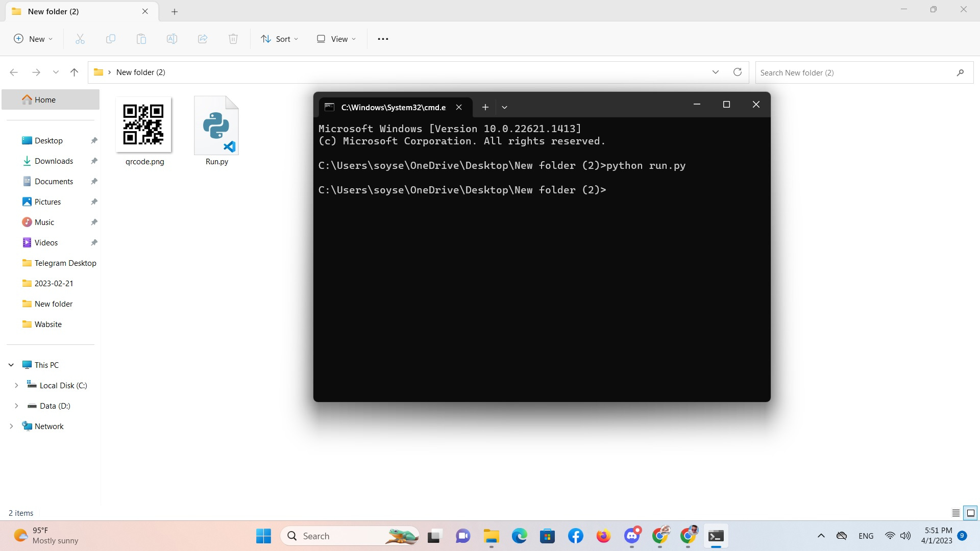
Task: Click the search magnifier icon in Explorer
Action: (x=960, y=72)
